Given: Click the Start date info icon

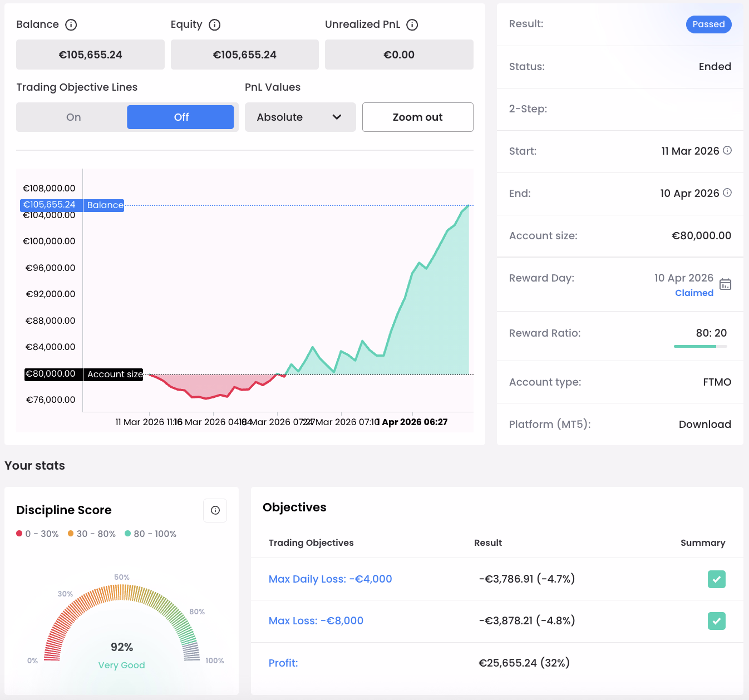Looking at the screenshot, I should click(x=727, y=150).
